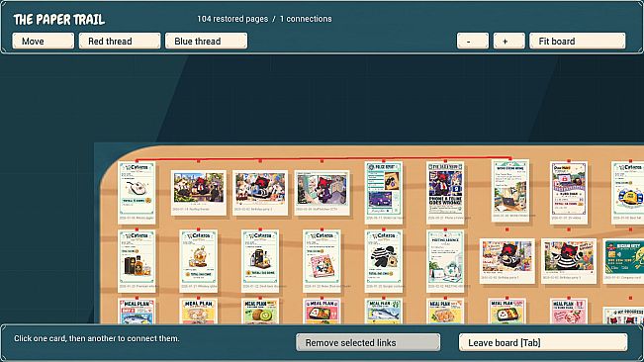
Task: Select the Catazon yellow hard hat receipt
Action: pyautogui.click(x=628, y=193)
